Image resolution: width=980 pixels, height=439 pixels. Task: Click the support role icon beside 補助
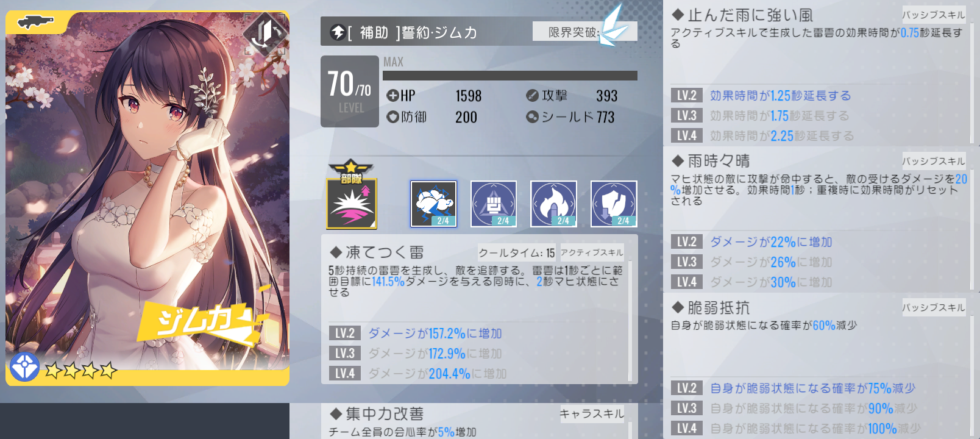click(x=338, y=32)
